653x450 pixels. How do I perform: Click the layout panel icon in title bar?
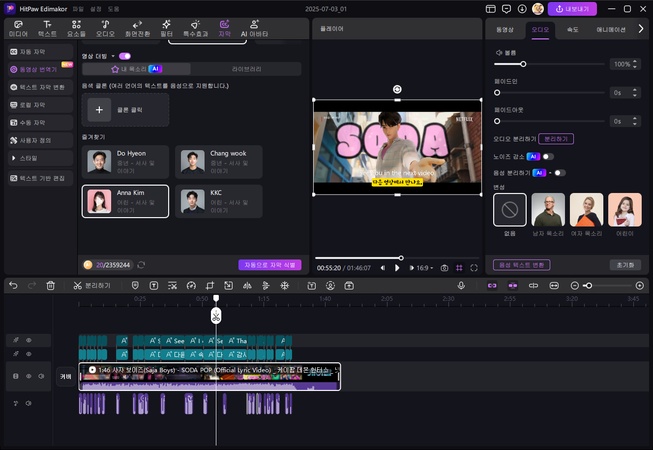tap(491, 9)
